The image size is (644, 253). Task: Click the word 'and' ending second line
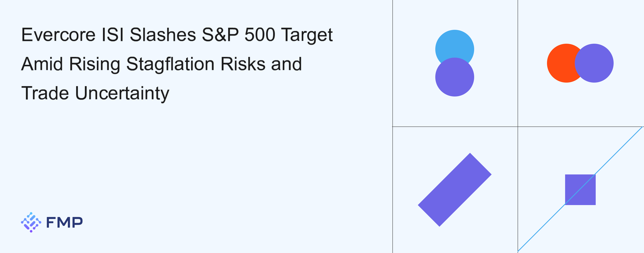pyautogui.click(x=287, y=64)
